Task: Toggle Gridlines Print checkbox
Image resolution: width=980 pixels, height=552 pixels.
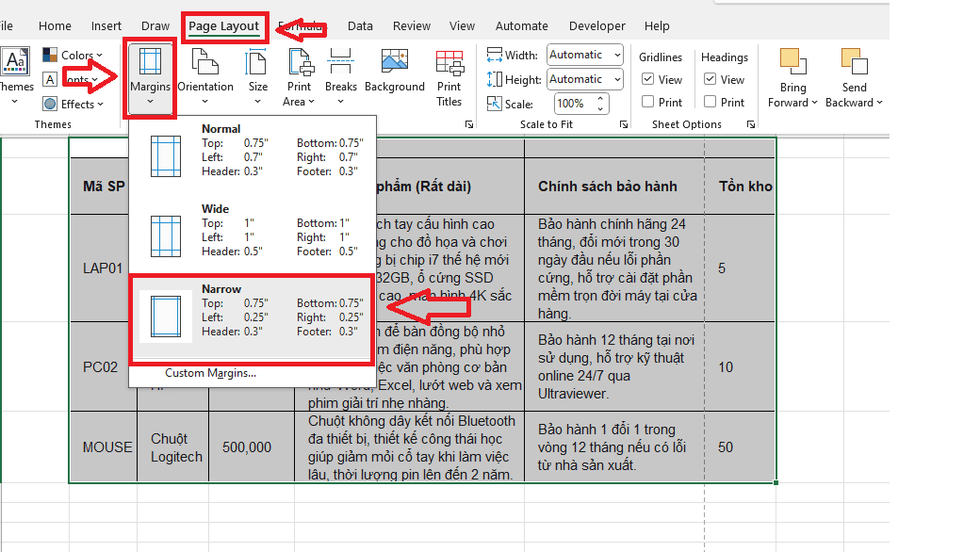Action: tap(648, 102)
